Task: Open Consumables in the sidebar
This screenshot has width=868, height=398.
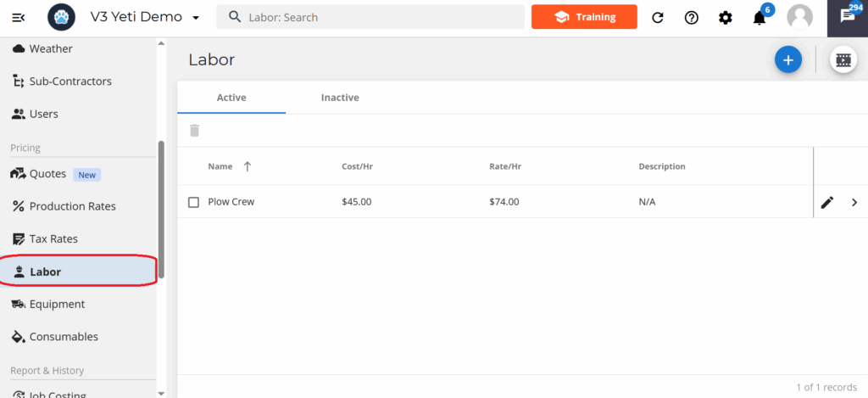Action: [77, 337]
